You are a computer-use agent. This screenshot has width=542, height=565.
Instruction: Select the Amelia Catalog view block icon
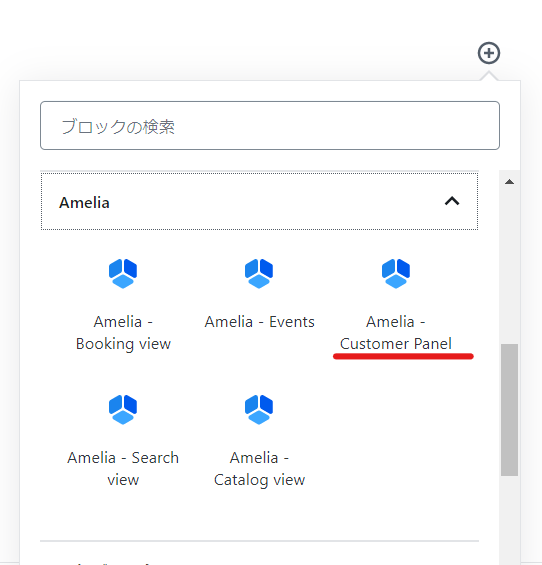pos(259,410)
